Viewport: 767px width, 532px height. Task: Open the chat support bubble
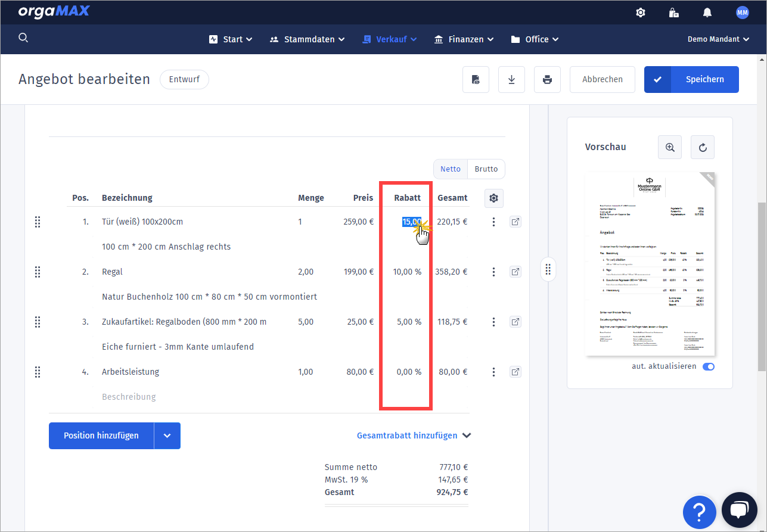click(739, 510)
